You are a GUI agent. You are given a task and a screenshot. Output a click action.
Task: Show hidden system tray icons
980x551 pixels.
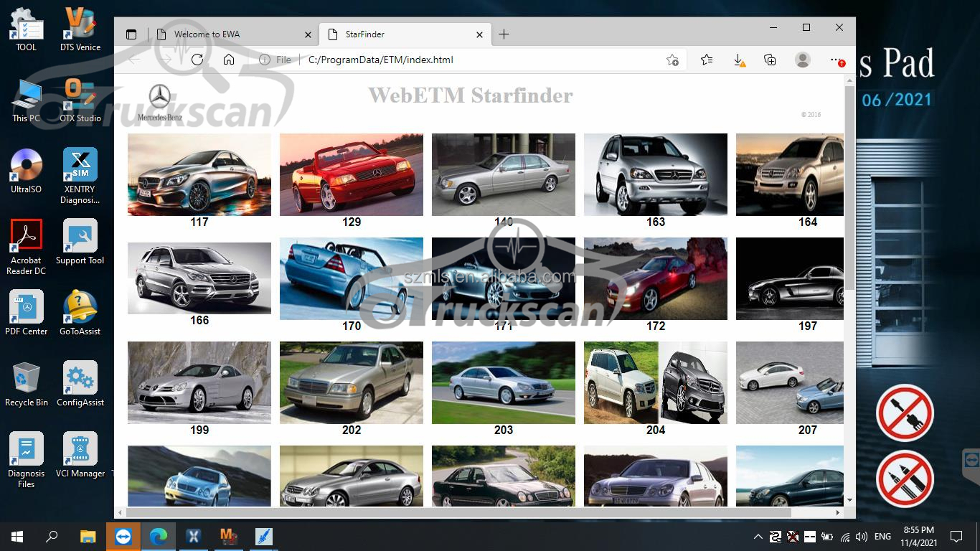pos(758,537)
